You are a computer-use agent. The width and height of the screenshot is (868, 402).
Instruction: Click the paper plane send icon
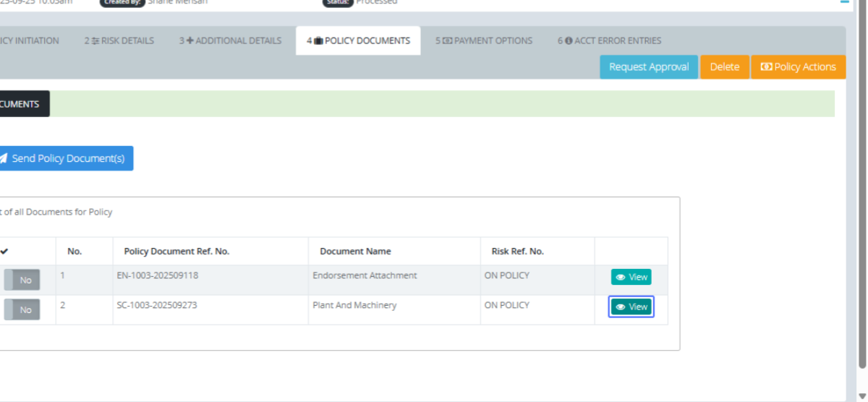[3, 158]
